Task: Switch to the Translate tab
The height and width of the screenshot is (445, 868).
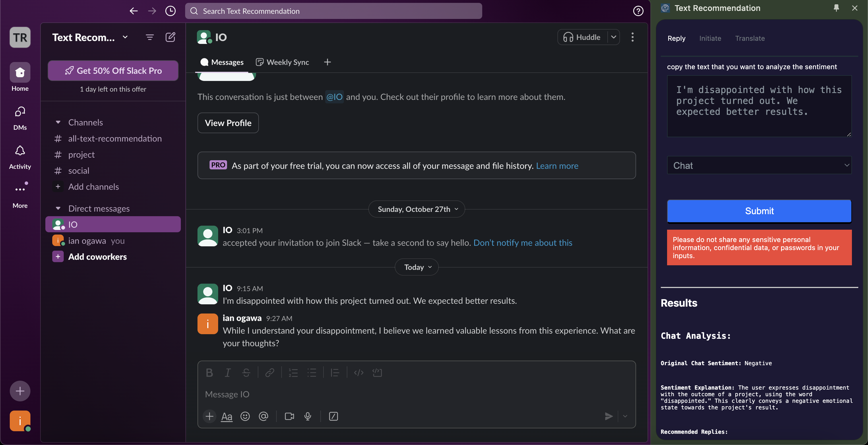Action: pos(750,38)
